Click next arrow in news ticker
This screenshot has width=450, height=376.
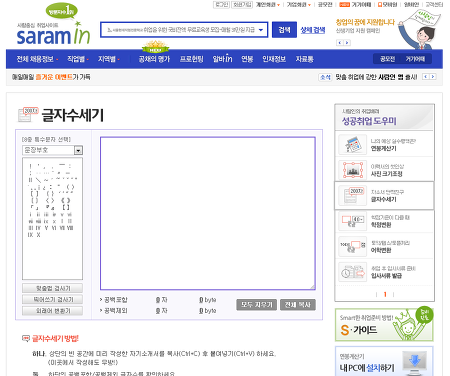point(433,77)
